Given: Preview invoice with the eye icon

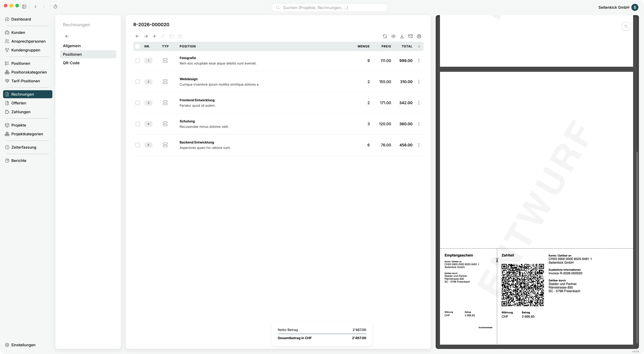Looking at the screenshot, I should pos(393,36).
